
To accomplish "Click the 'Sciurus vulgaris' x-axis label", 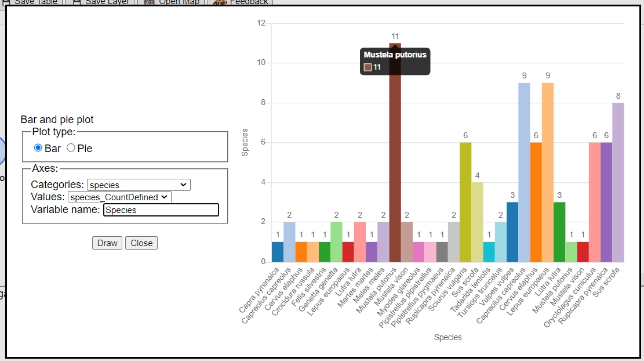I will tap(447, 290).
